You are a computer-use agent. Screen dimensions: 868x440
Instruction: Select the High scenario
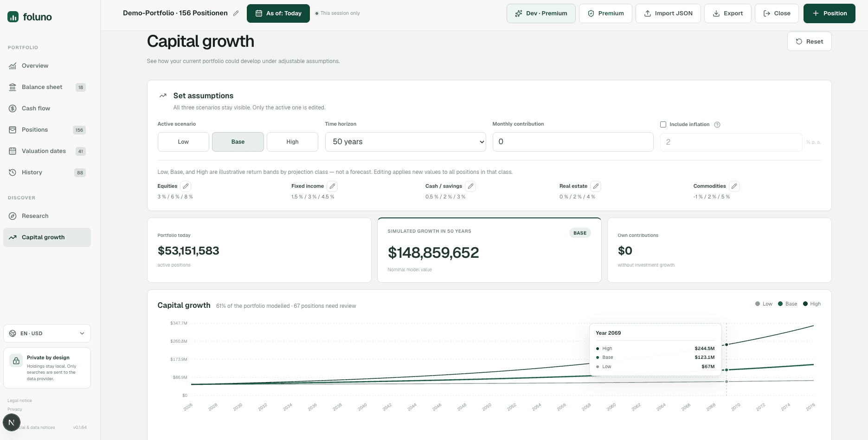(292, 142)
